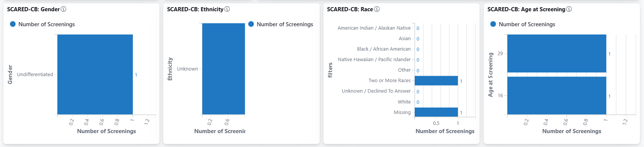
Task: Click the SCARED-CB: Race panel title
Action: point(350,9)
